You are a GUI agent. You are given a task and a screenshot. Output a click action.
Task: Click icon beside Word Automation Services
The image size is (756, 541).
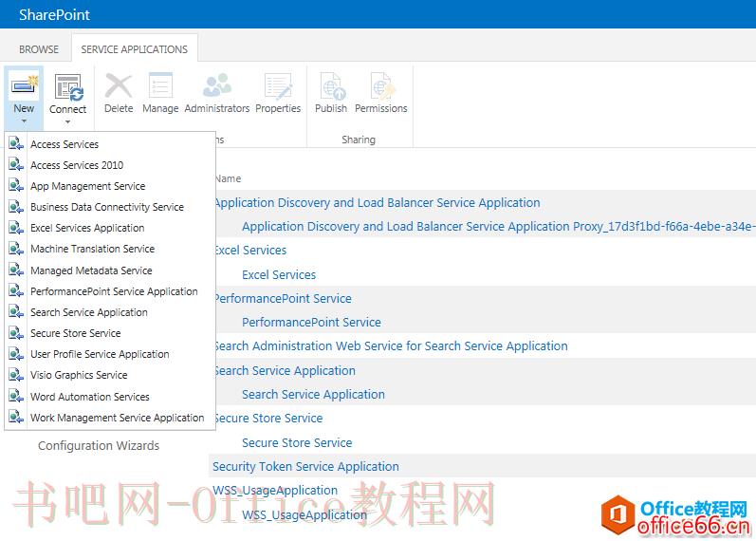[x=16, y=396]
